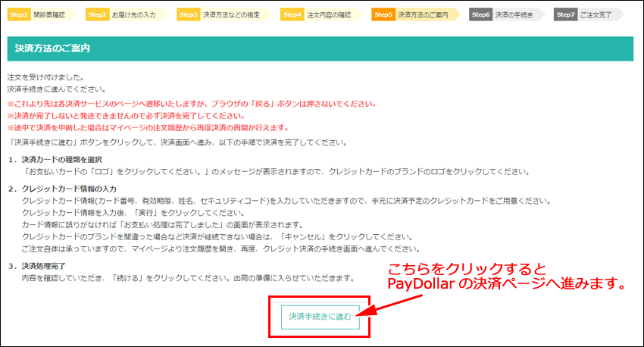Viewport: 644px width, 347px height.
Task: Click the red warning about ブラウザの「戻る」ボタン
Action: (192, 104)
